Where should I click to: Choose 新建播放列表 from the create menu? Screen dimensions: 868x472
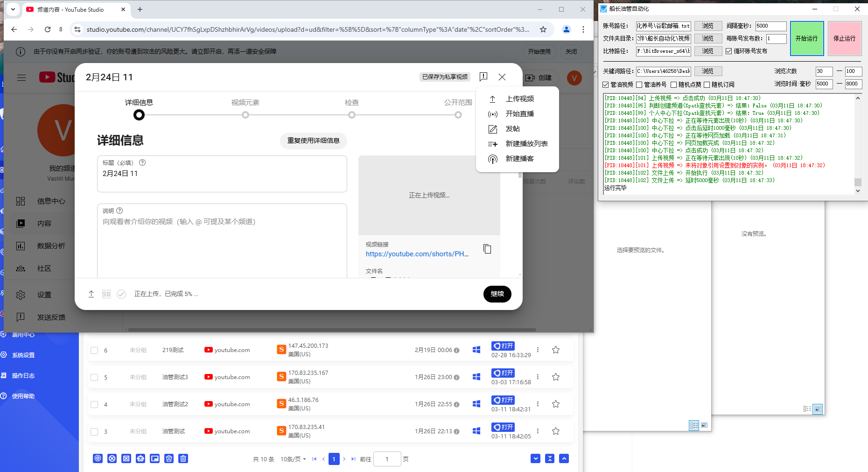point(518,144)
